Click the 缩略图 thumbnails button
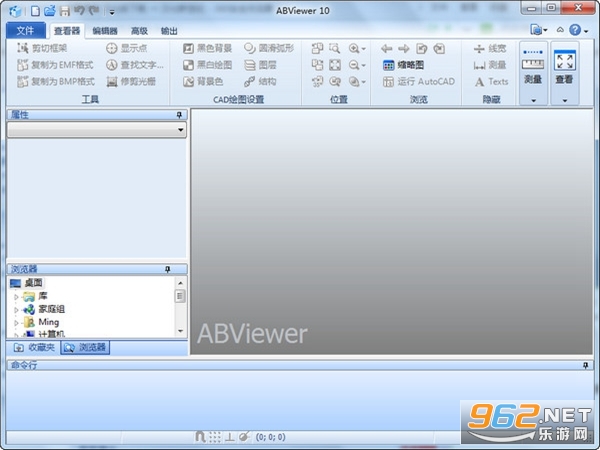 pyautogui.click(x=403, y=65)
